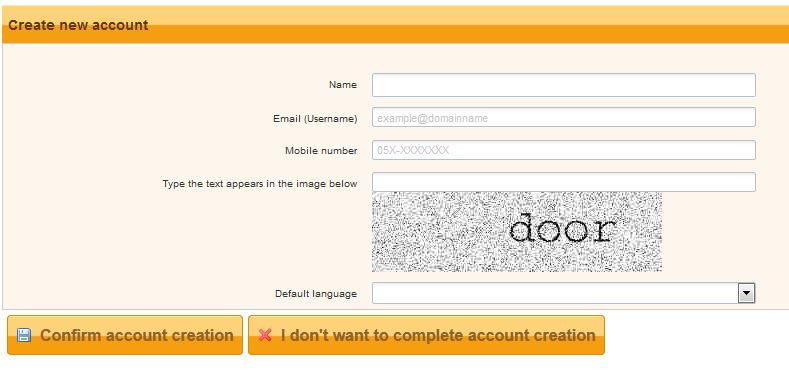Click I don't want to complete account creation
789x370 pixels.
point(426,335)
